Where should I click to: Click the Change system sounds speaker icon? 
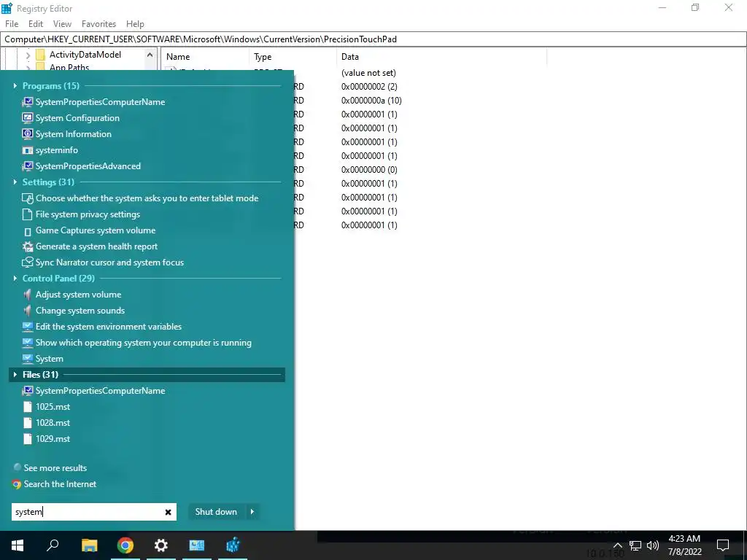28,311
